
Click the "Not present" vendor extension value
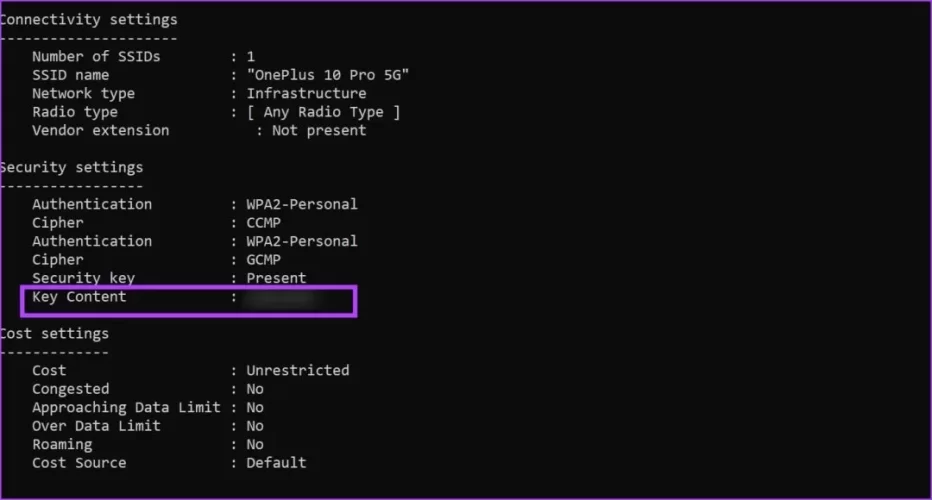pyautogui.click(x=318, y=130)
